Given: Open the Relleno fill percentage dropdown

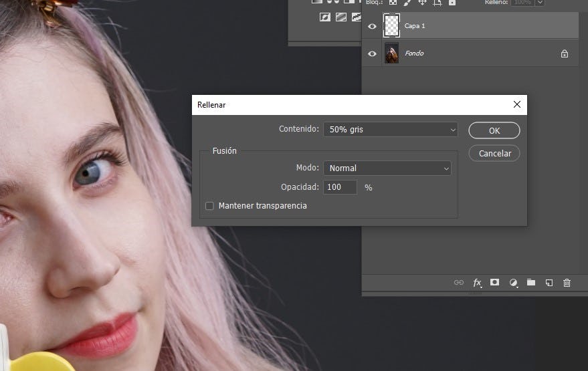Looking at the screenshot, I should click(x=539, y=3).
